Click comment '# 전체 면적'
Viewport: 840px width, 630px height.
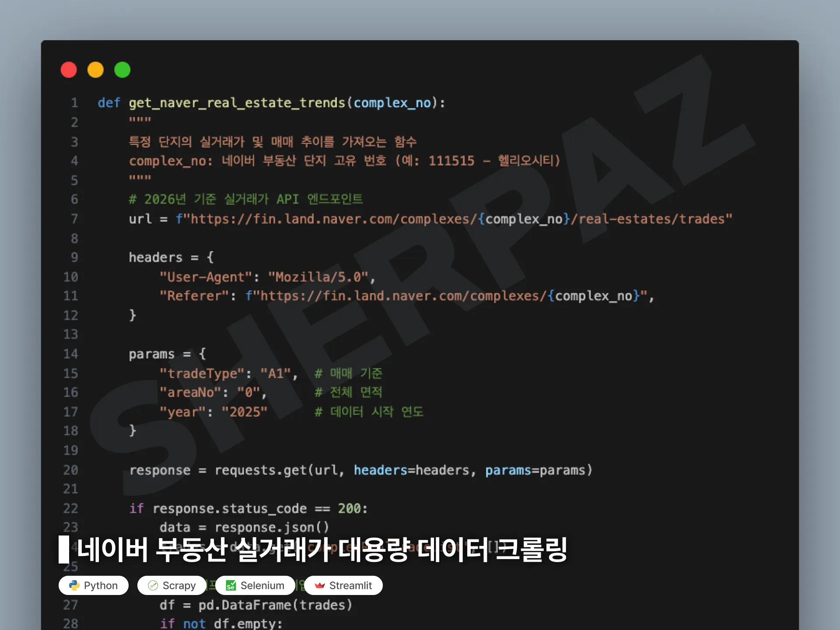tap(349, 392)
